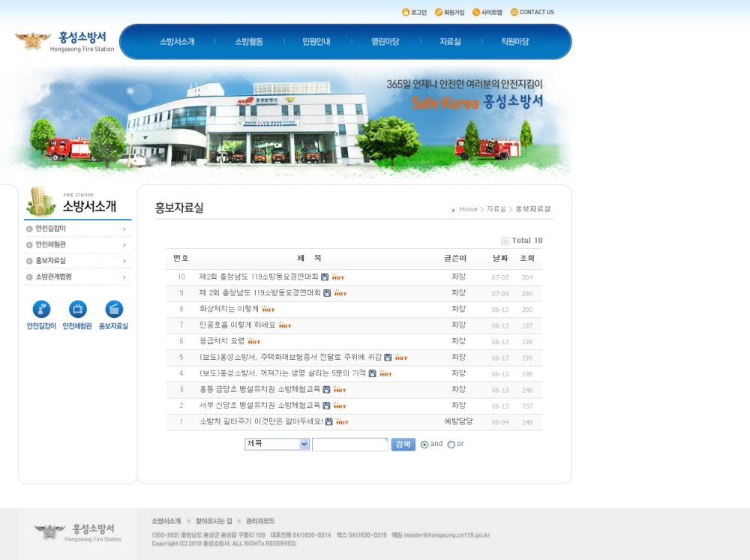Open 사이트맵 icon in top bar

pyautogui.click(x=476, y=12)
